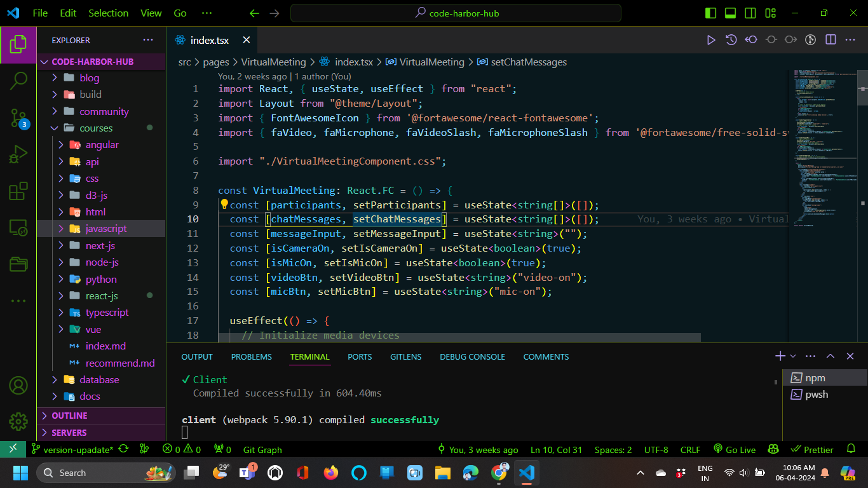Image resolution: width=868 pixels, height=488 pixels.
Task: Collapse the CODE-HARBOR-HUB root
Action: point(102,62)
